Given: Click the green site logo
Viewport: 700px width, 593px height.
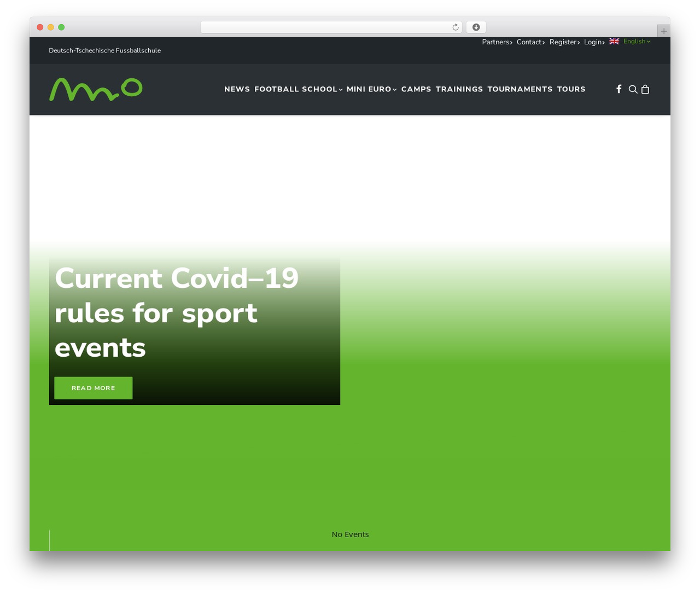Looking at the screenshot, I should coord(96,90).
